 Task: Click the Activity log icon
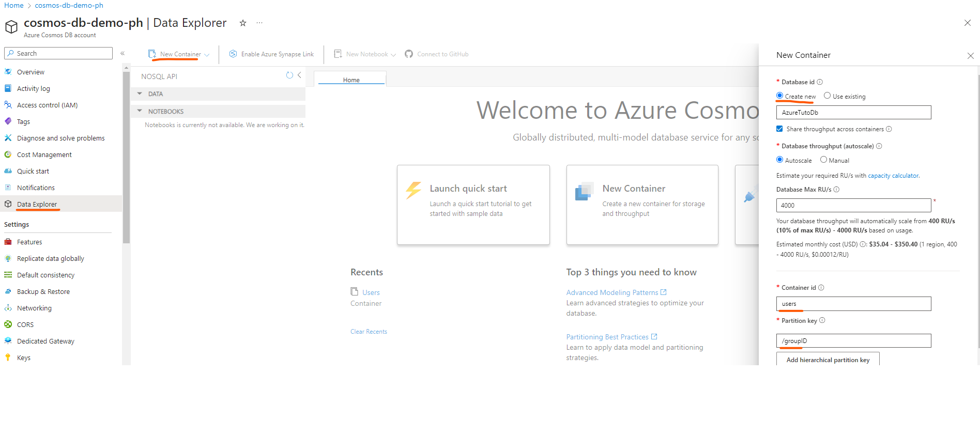coord(8,88)
